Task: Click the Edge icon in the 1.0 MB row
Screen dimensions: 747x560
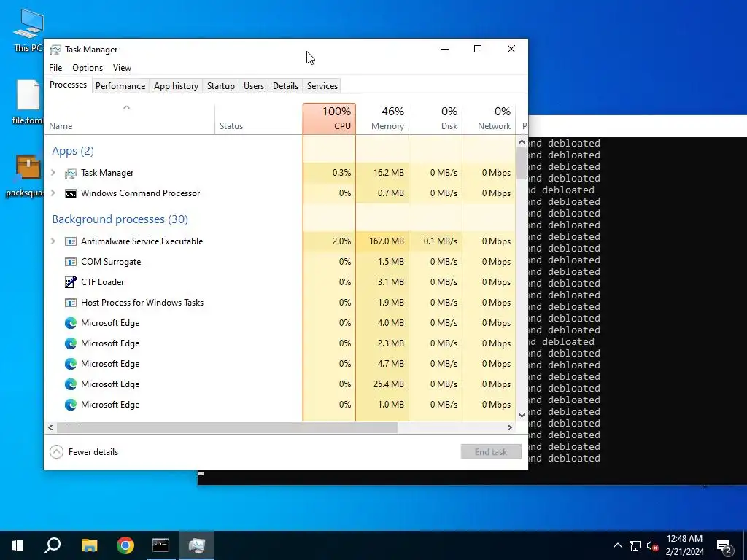Action: tap(71, 405)
